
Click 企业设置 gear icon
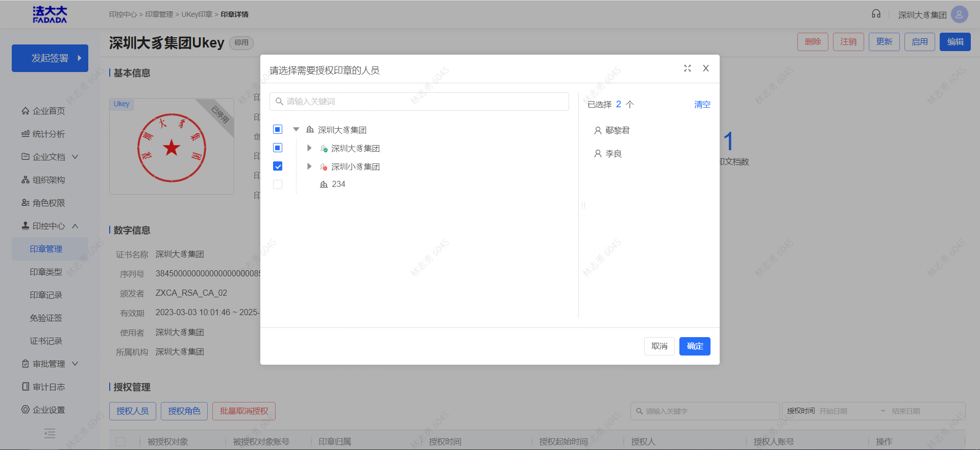[x=26, y=409]
